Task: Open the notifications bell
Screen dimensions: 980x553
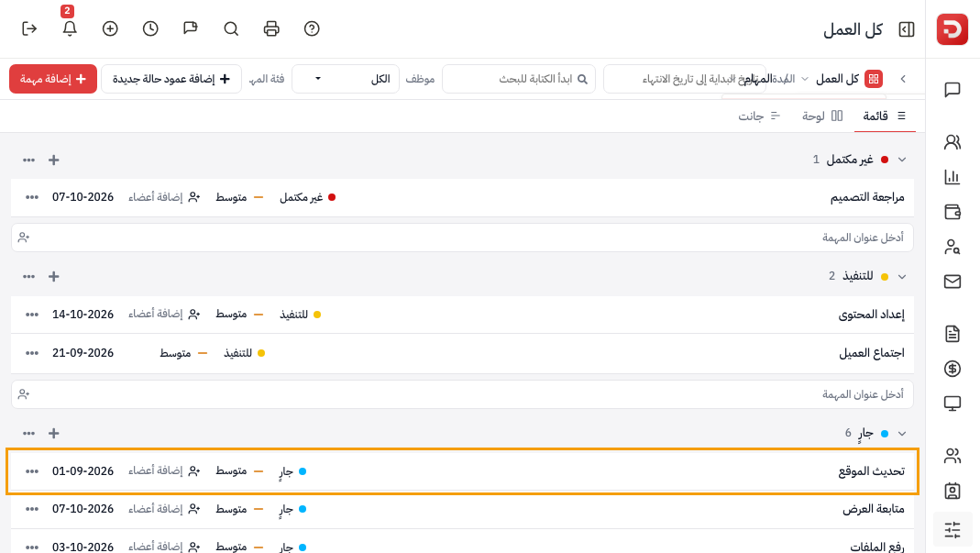Action: [70, 28]
